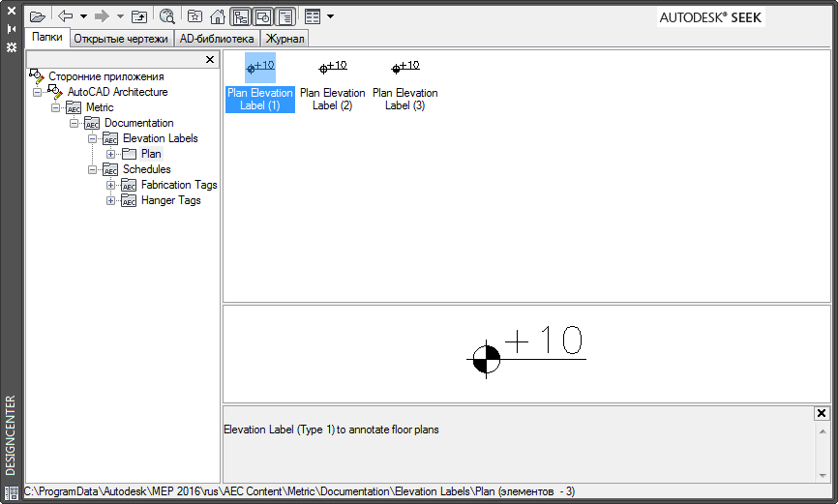838x504 pixels.
Task: Close the tree pane with the X
Action: coord(210,59)
